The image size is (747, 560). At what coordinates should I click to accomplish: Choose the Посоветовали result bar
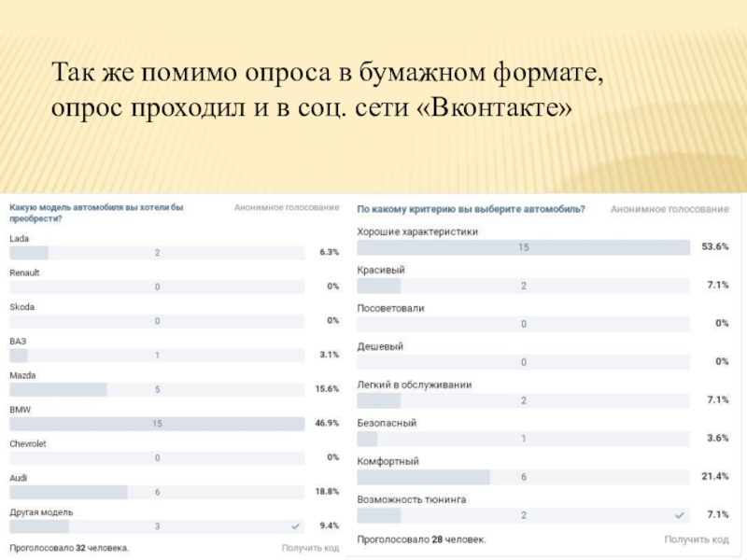pyautogui.click(x=523, y=324)
